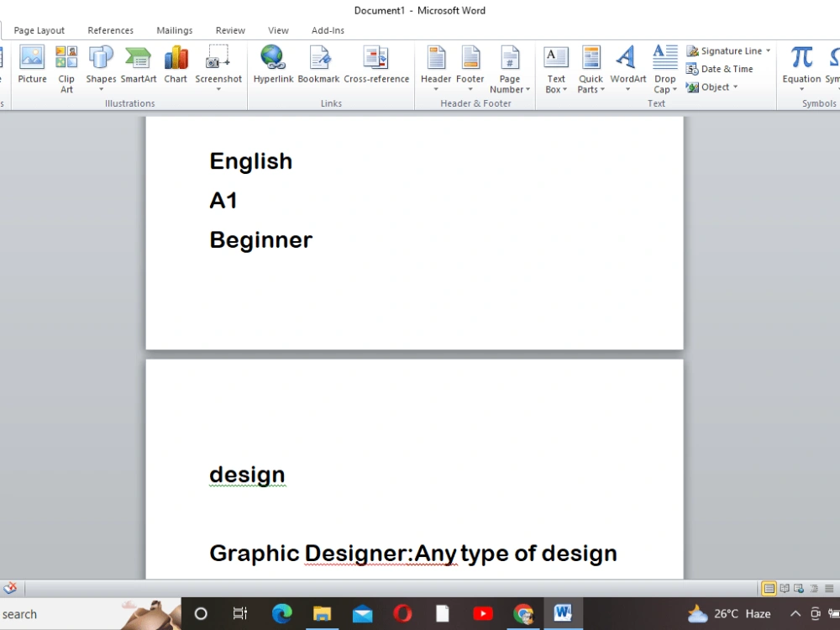This screenshot has height=630, width=840.
Task: Open the 26°C Haze weather widget
Action: [x=729, y=614]
